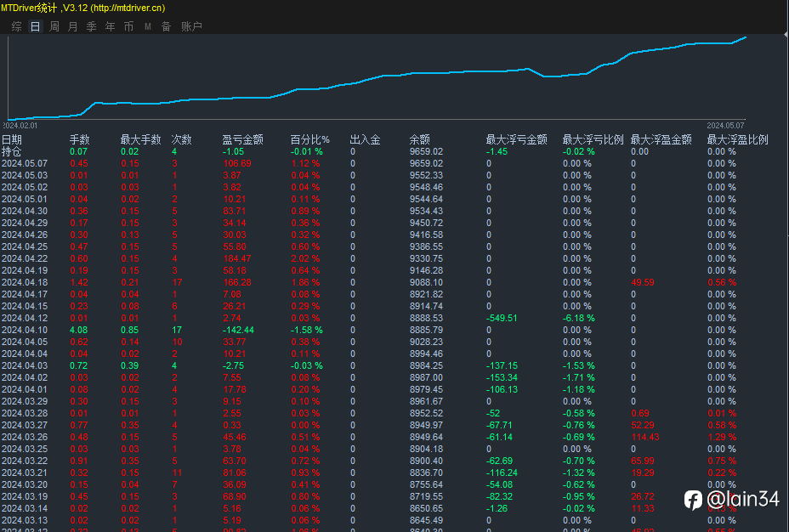Select the 2024.04.10 row date
The image size is (789, 532).
pyautogui.click(x=25, y=330)
